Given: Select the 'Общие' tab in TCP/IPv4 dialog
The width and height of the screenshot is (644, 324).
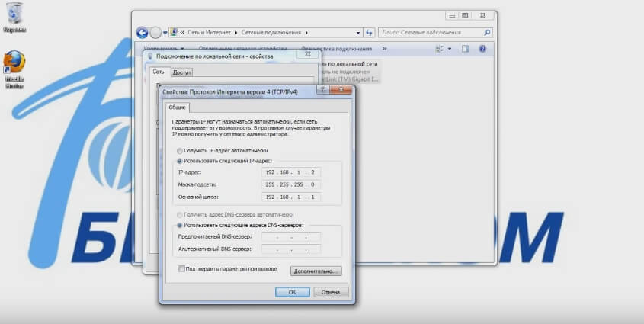Looking at the screenshot, I should (x=178, y=107).
